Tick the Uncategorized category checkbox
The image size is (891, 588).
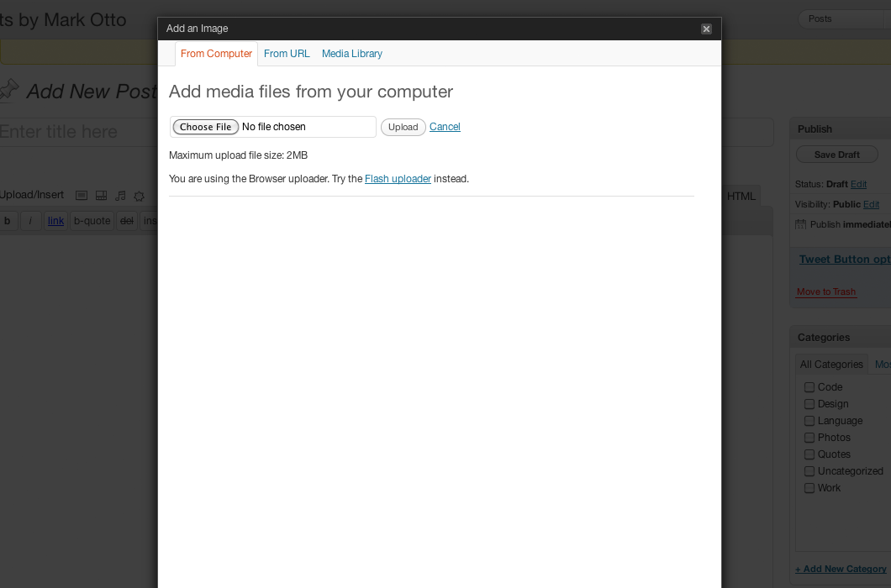(x=809, y=471)
